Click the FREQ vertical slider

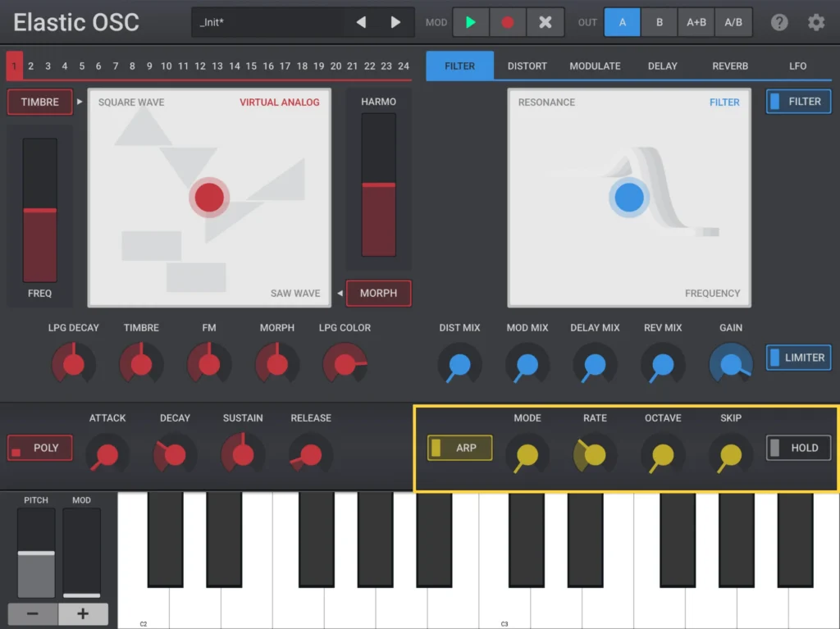(39, 210)
